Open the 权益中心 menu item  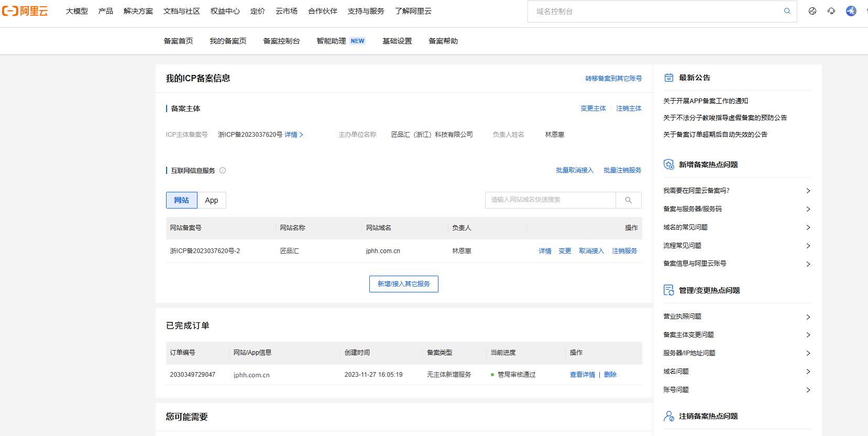[x=225, y=11]
